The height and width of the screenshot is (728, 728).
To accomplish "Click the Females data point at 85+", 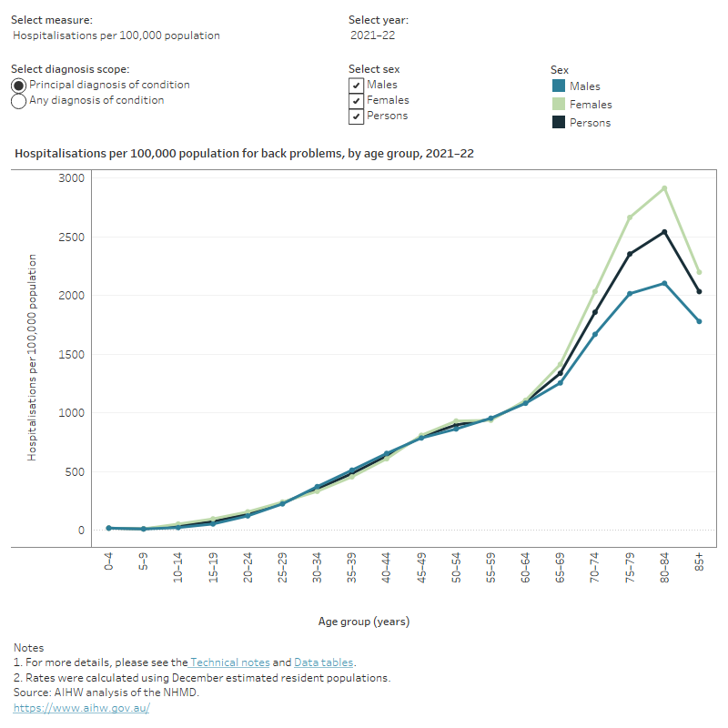I will pos(699,272).
